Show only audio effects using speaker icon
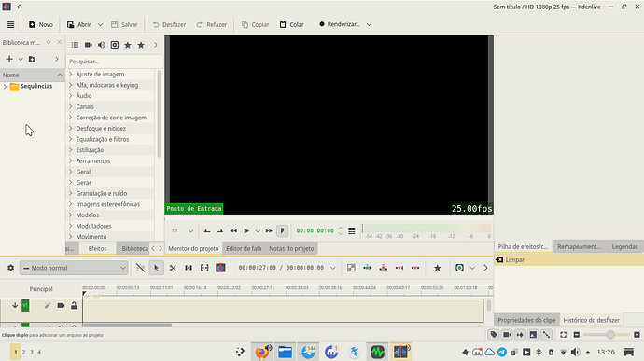 click(x=102, y=45)
